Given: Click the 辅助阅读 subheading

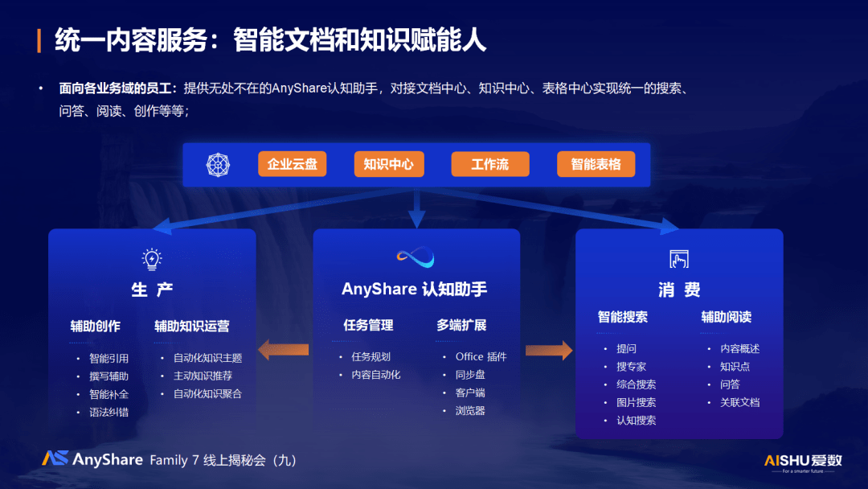Looking at the screenshot, I should click(x=727, y=316).
